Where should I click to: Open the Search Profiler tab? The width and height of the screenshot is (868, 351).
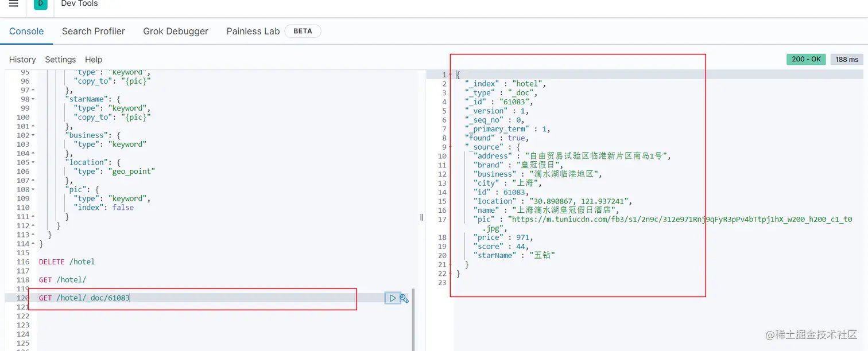pos(94,31)
